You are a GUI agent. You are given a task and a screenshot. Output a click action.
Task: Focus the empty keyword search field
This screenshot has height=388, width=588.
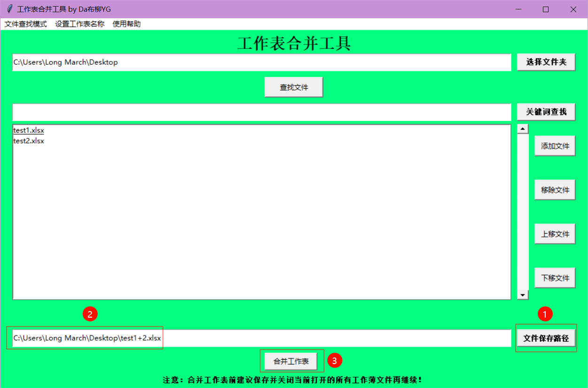261,112
